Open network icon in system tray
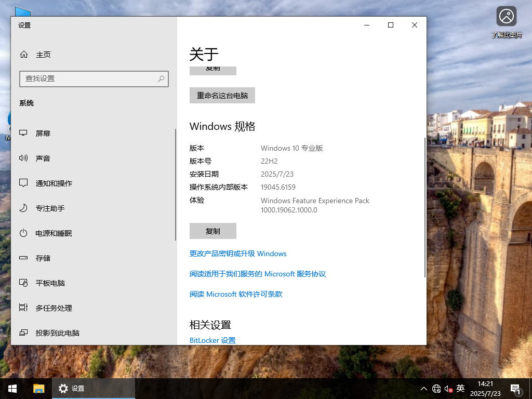This screenshot has width=532, height=399. (x=436, y=388)
